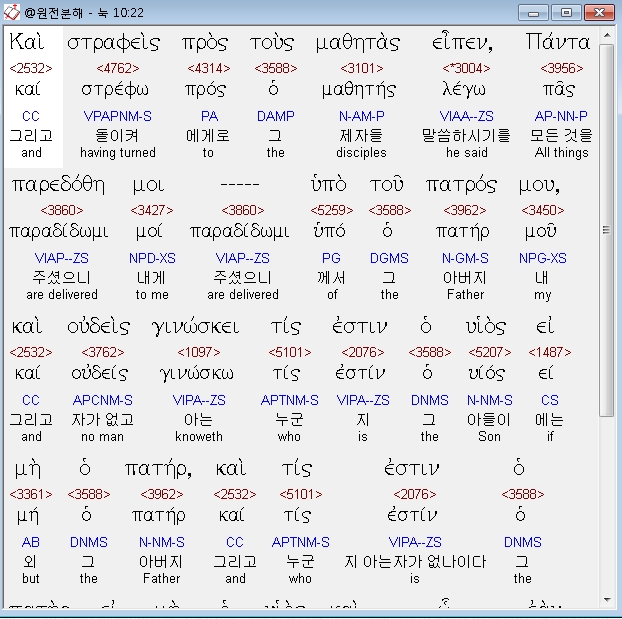Image resolution: width=622 pixels, height=619 pixels.
Task: Click the application icon in the title bar
Action: point(11,12)
